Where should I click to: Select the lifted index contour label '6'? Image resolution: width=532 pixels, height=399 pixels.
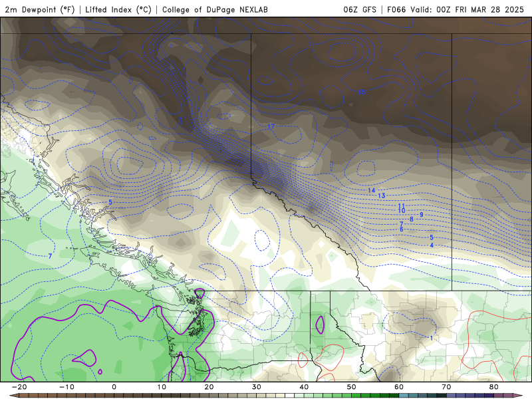[x=402, y=229]
